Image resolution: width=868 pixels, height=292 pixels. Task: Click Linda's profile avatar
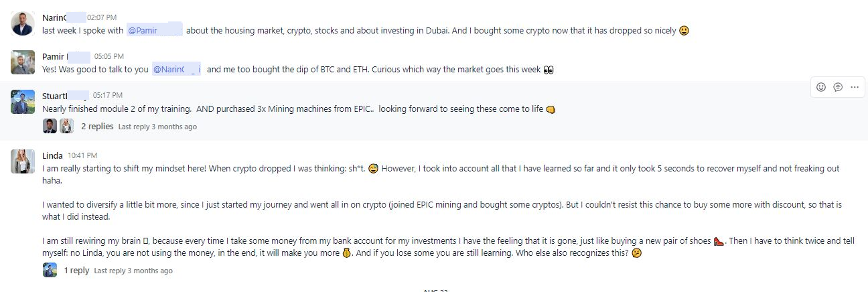(23, 161)
